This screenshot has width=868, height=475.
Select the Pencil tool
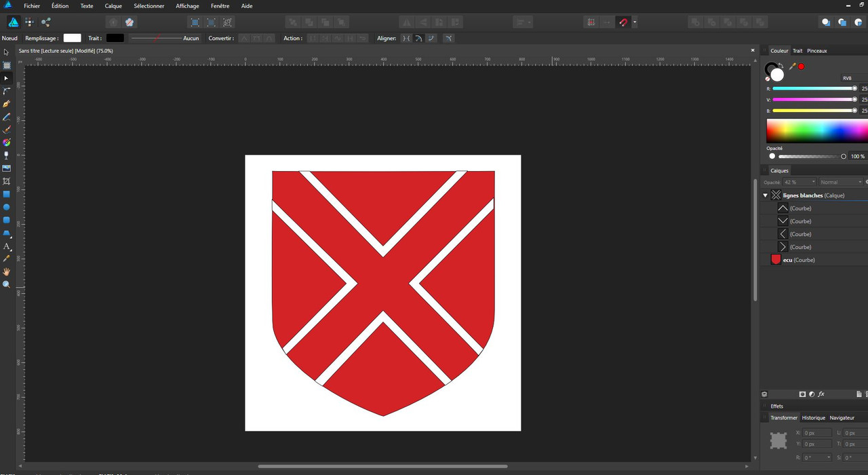tap(6, 117)
